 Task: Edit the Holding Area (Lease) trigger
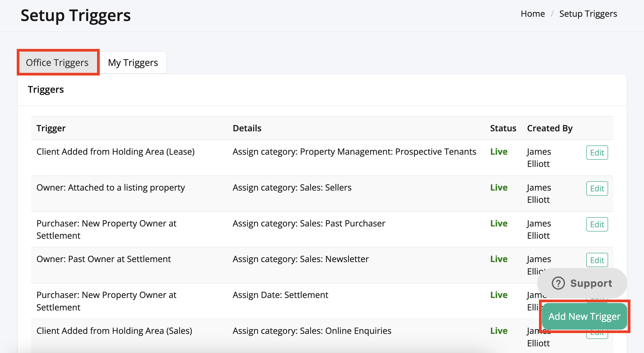click(x=597, y=153)
